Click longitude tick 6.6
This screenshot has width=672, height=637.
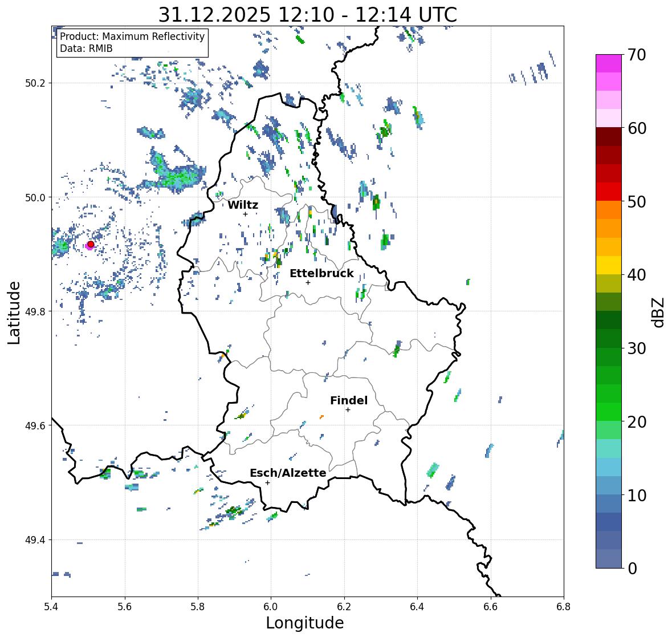[x=491, y=606]
